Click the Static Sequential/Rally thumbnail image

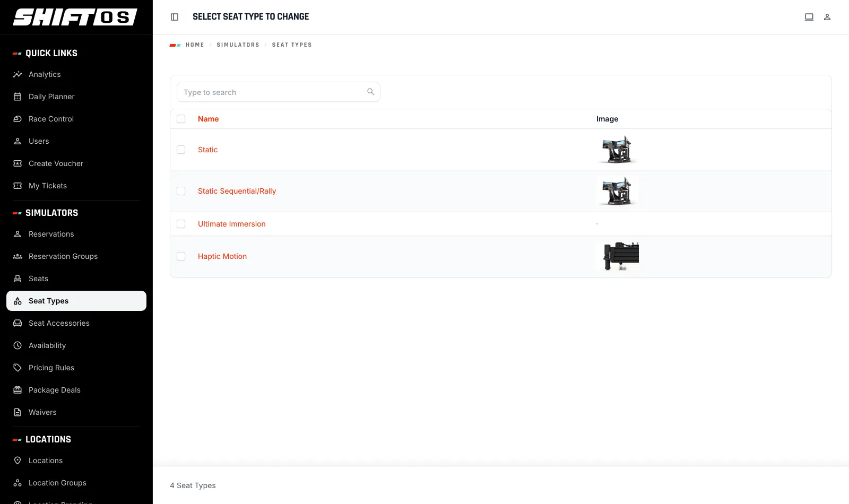tap(618, 191)
